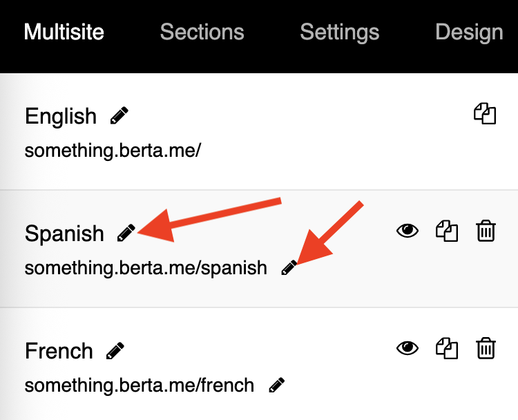Delete the Spanish site trash icon
518x420 pixels.
(486, 231)
